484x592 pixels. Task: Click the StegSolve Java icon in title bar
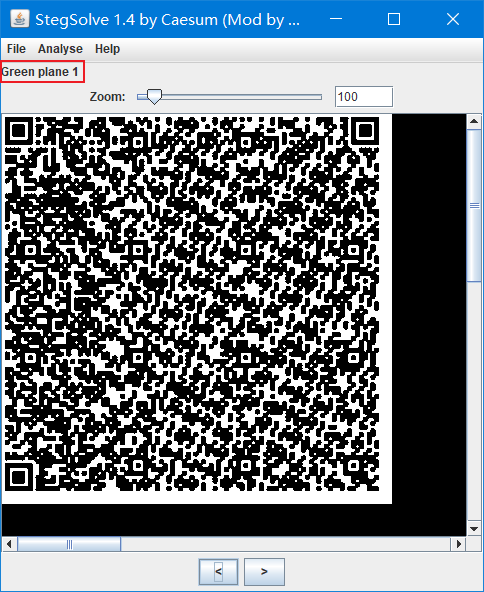(x=19, y=19)
